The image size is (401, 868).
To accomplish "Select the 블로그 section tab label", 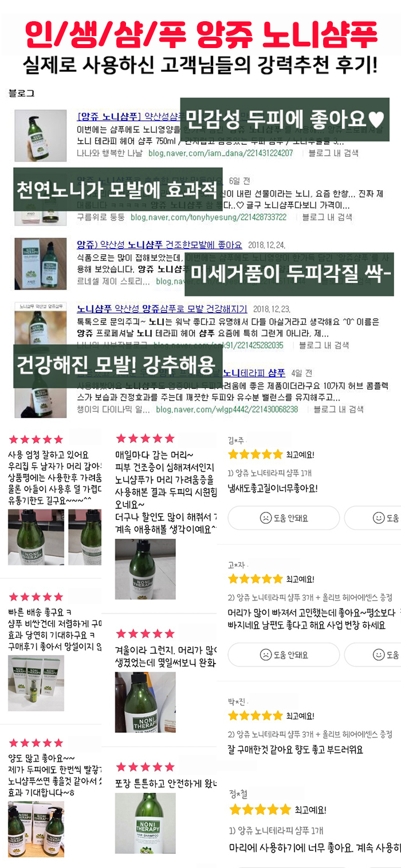I will 21,92.
